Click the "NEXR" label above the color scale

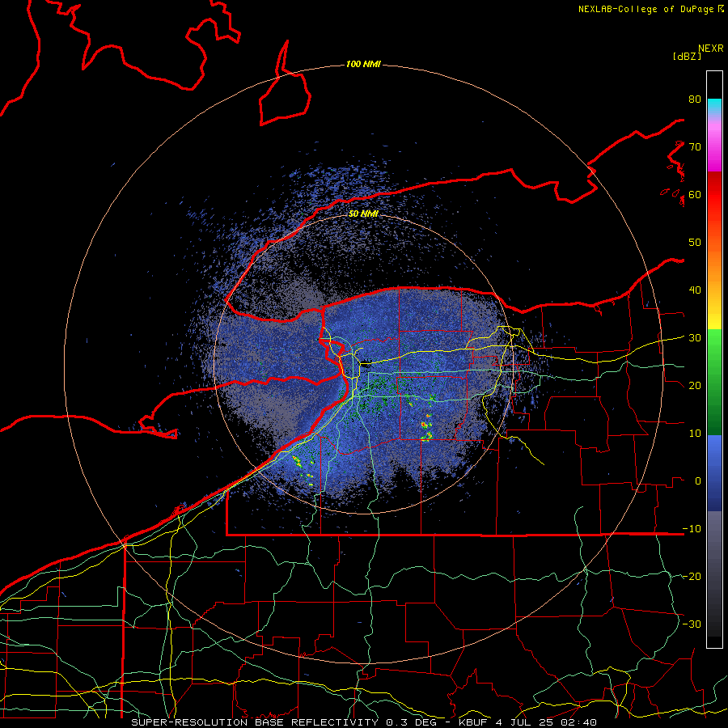711,49
